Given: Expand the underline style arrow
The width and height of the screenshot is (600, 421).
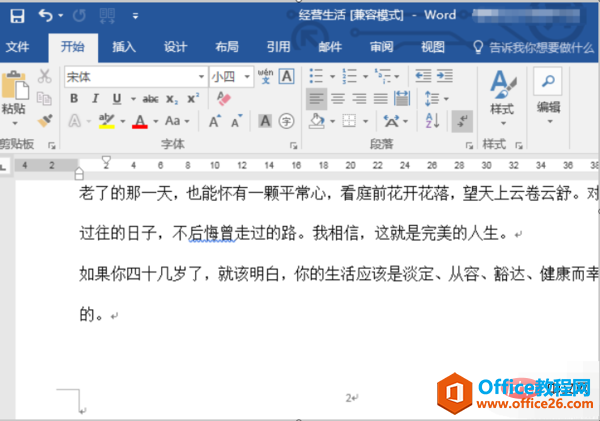Looking at the screenshot, I should pyautogui.click(x=133, y=99).
